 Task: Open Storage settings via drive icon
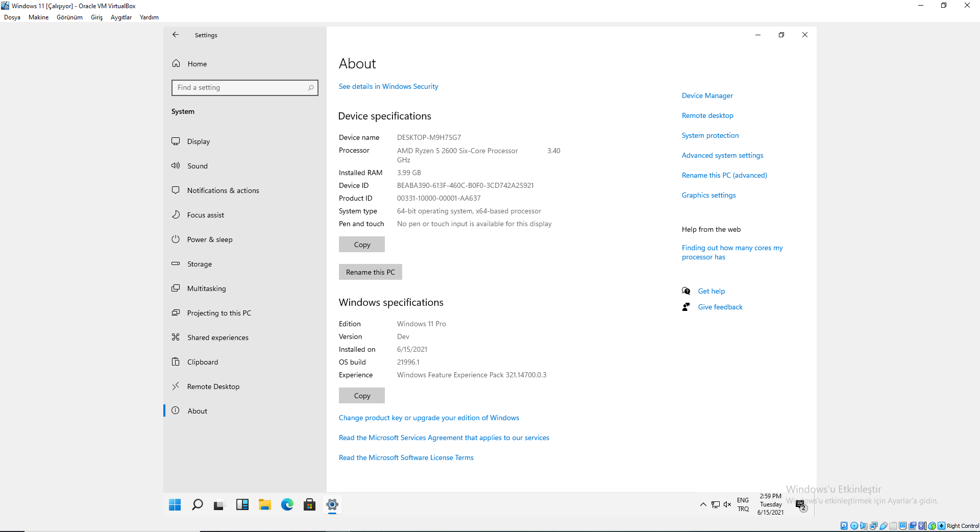176,263
